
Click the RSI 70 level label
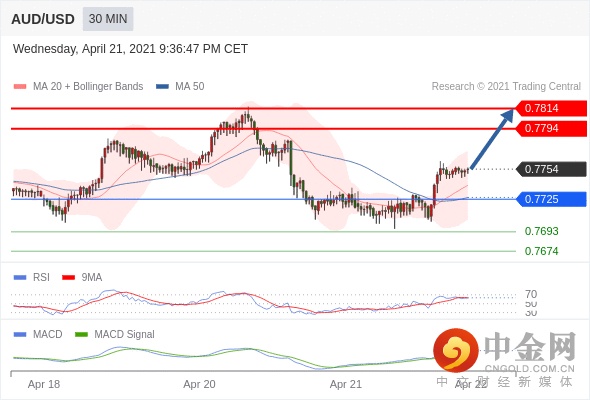pyautogui.click(x=531, y=294)
